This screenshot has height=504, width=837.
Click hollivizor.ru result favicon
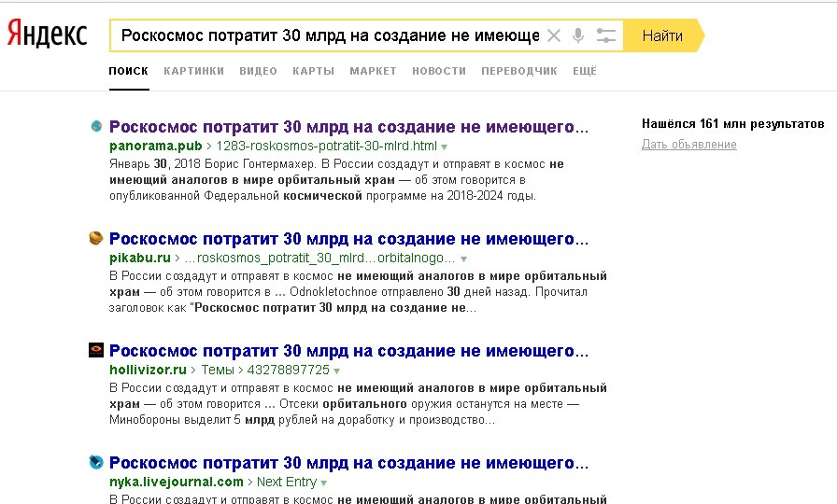pyautogui.click(x=96, y=350)
